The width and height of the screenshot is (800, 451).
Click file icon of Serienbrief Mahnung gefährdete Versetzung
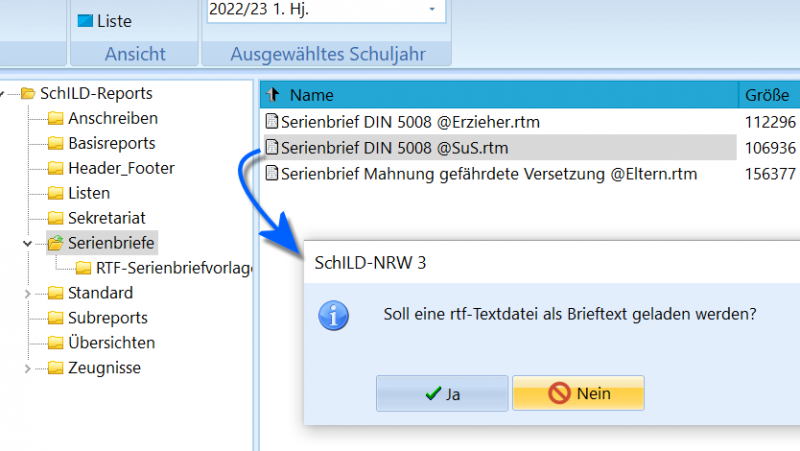272,173
